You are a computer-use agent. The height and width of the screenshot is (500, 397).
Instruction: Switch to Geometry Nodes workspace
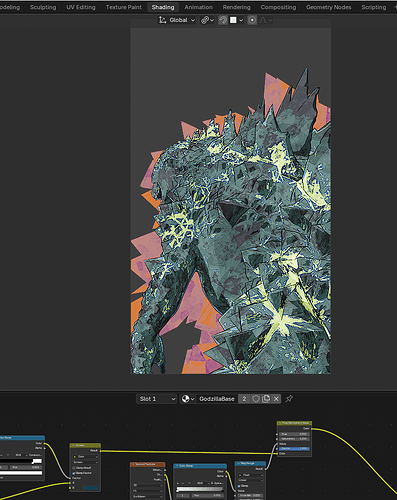(328, 7)
